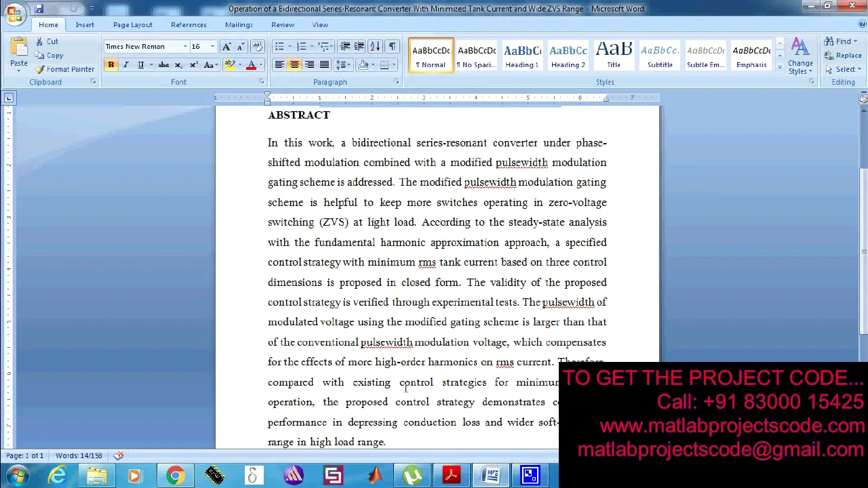Open the font size dropdown

pos(212,47)
